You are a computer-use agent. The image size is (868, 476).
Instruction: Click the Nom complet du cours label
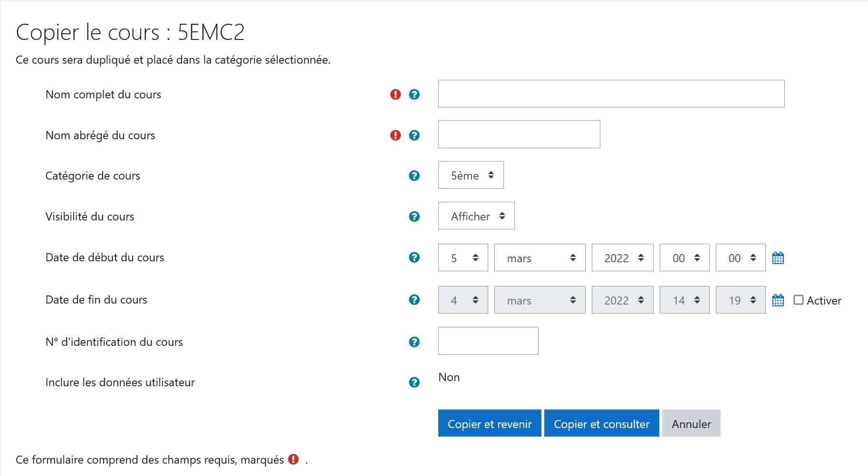click(x=103, y=95)
